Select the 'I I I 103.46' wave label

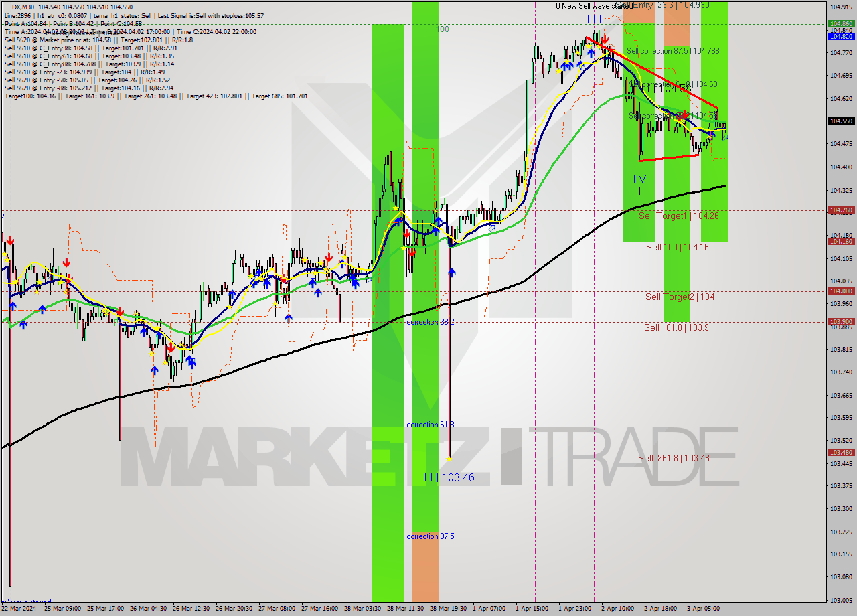point(449,477)
